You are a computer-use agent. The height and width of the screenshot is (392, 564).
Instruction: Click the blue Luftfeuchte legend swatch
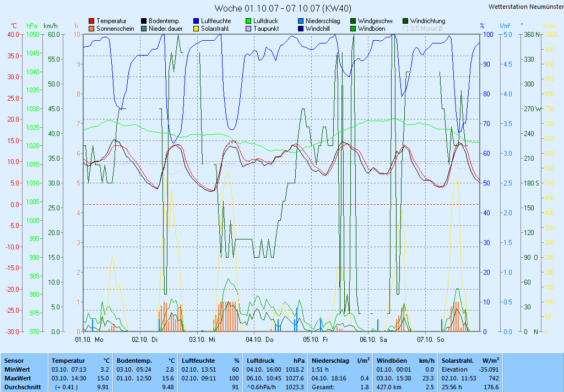[196, 21]
